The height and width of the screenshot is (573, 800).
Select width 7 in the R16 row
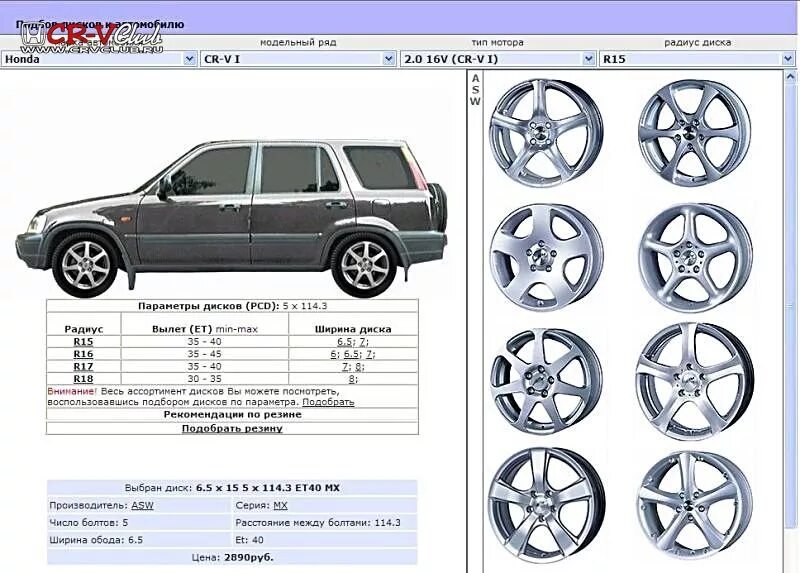[369, 354]
